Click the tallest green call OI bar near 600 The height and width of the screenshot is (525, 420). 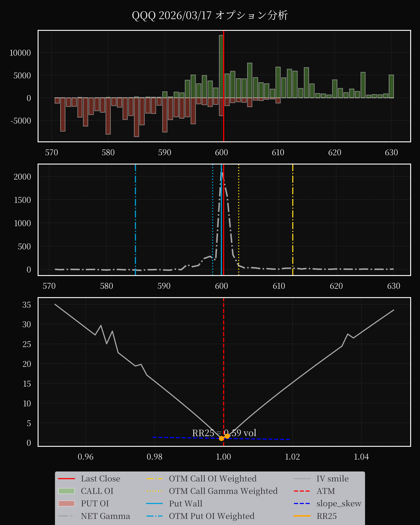(x=221, y=66)
